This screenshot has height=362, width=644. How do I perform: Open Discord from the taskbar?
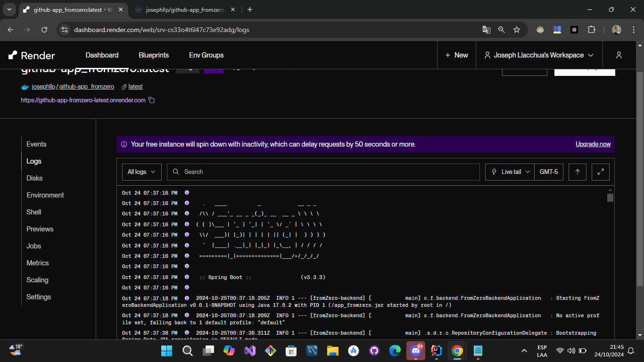coord(415,351)
